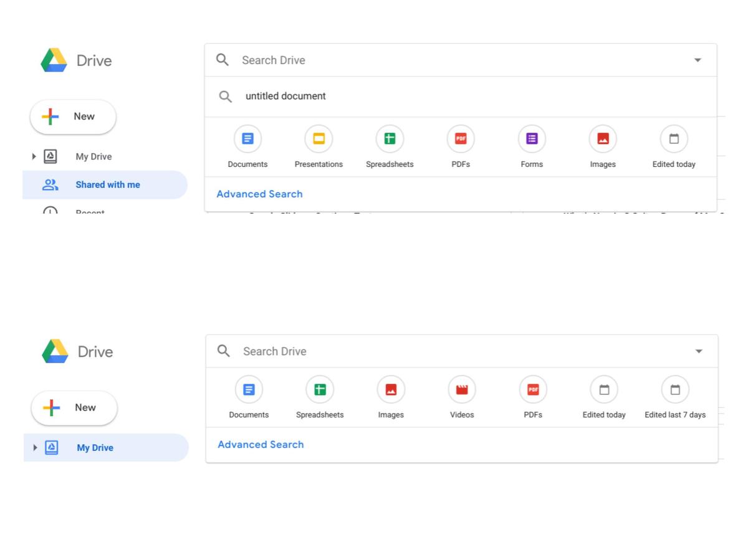
Task: Select the Spreadsheets filter icon
Action: click(x=390, y=138)
